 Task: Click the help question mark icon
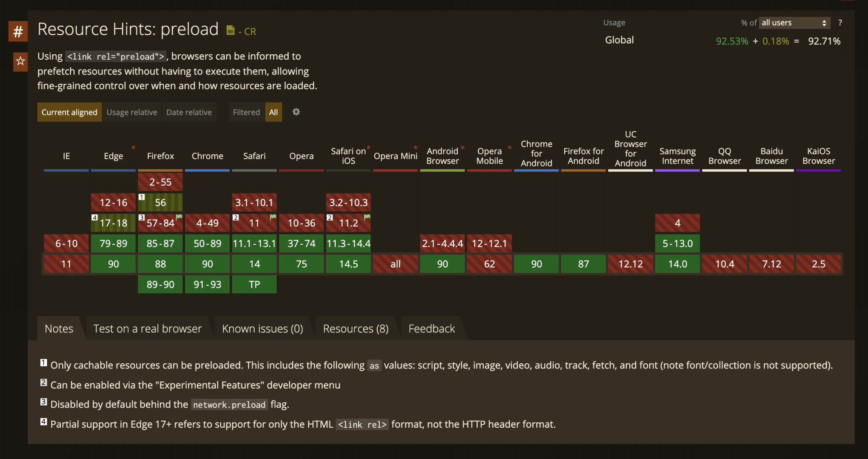coord(841,23)
